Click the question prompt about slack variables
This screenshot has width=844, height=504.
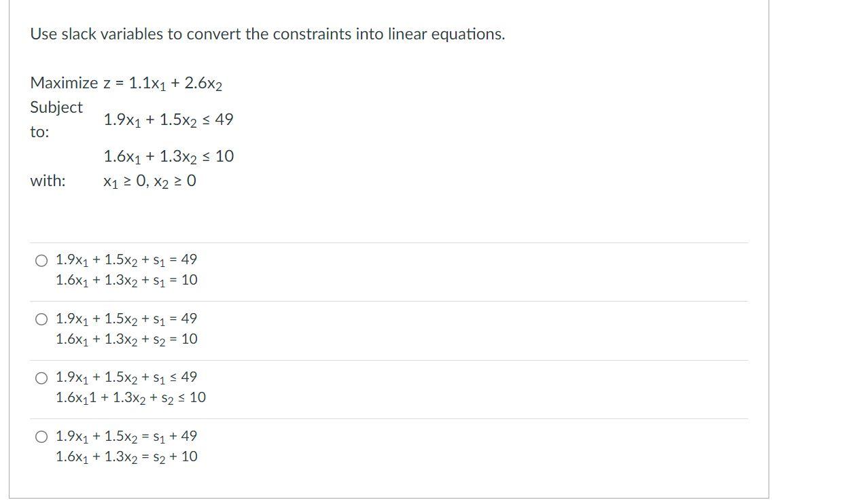click(x=267, y=33)
